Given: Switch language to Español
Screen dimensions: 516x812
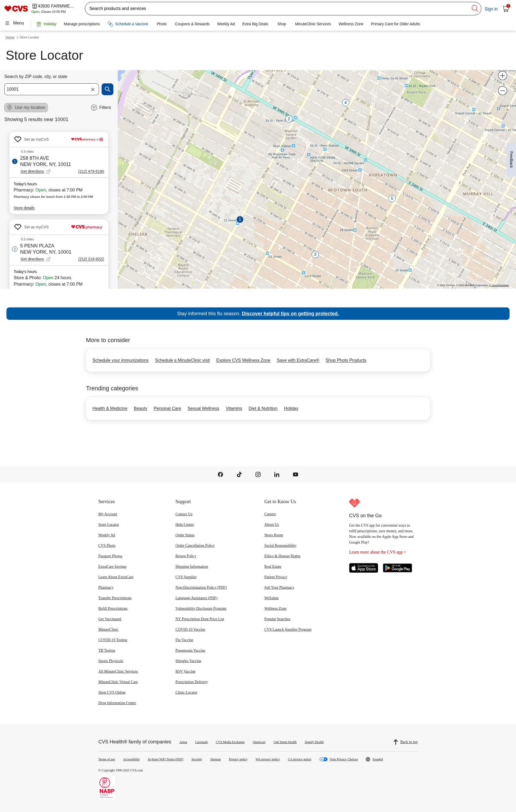Looking at the screenshot, I should pos(378,759).
